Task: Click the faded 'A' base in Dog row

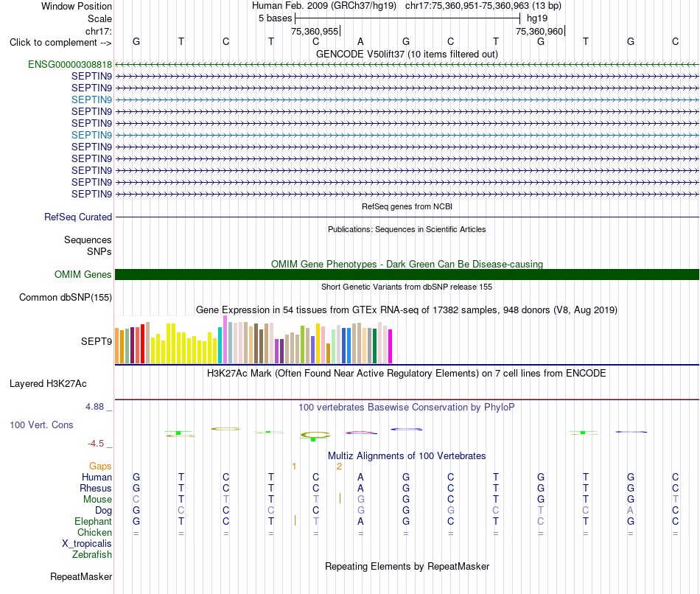Action: point(630,510)
